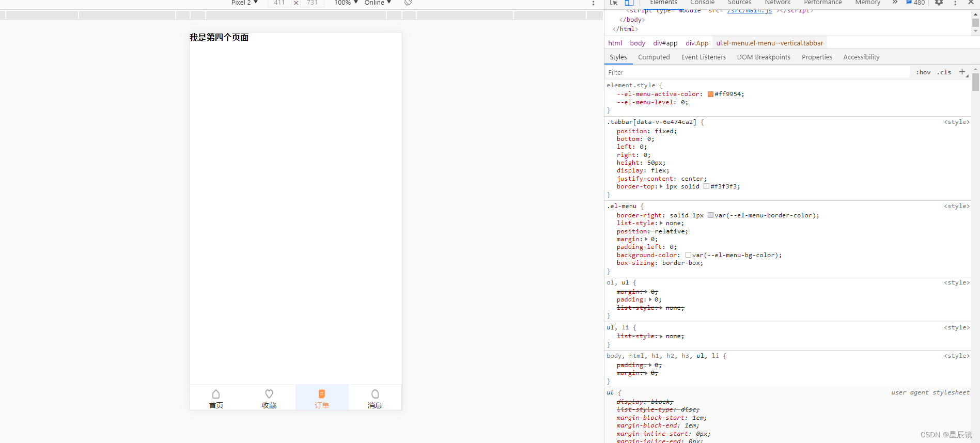Screen dimensions: 980x443
Task: Focus the styles Filter input field
Action: click(757, 72)
